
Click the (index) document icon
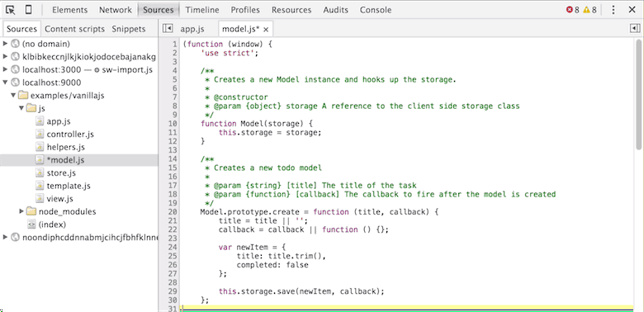(31, 225)
